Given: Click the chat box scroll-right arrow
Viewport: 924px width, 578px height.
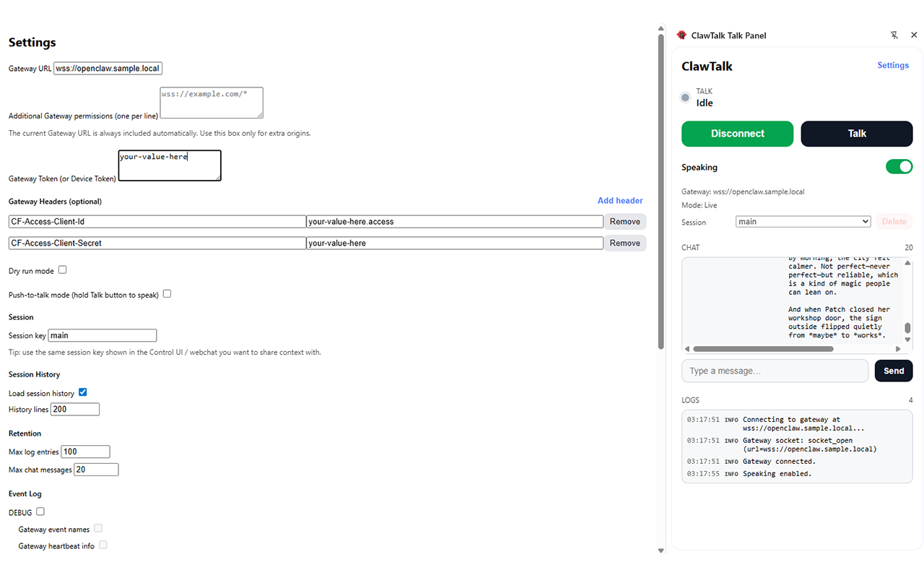Looking at the screenshot, I should 899,349.
